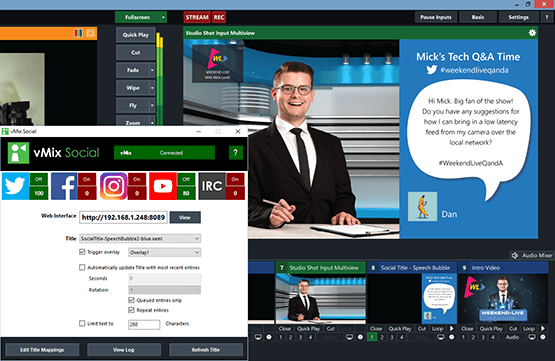Click the Basic view button
Viewport: 555px width, 361px height.
click(x=478, y=17)
